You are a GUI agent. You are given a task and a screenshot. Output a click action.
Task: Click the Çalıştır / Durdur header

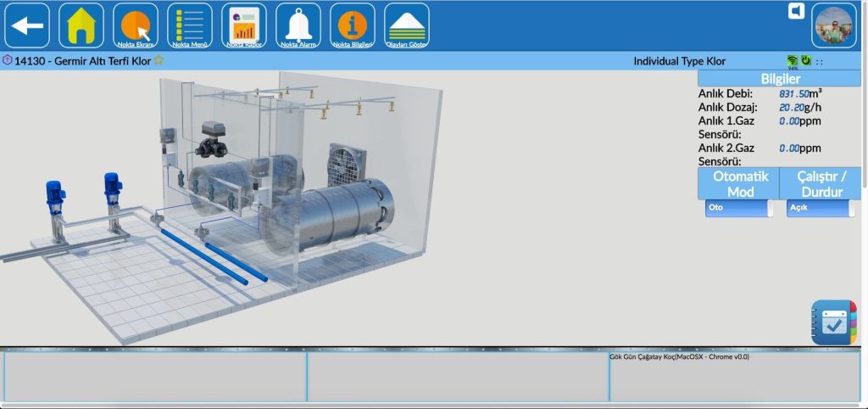821,184
